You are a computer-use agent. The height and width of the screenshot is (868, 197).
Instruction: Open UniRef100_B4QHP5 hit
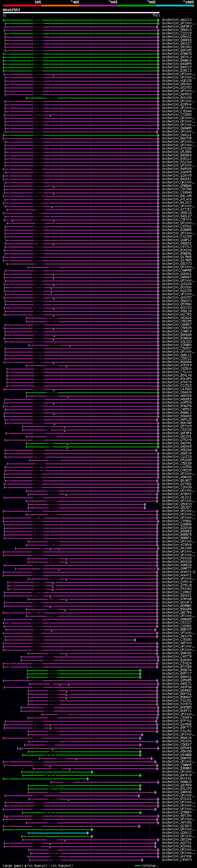(x=177, y=64)
